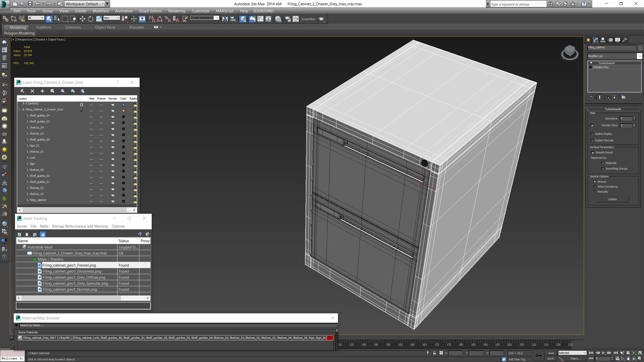Select the When Rendering update option
The width and height of the screenshot is (644, 362).
[595, 187]
